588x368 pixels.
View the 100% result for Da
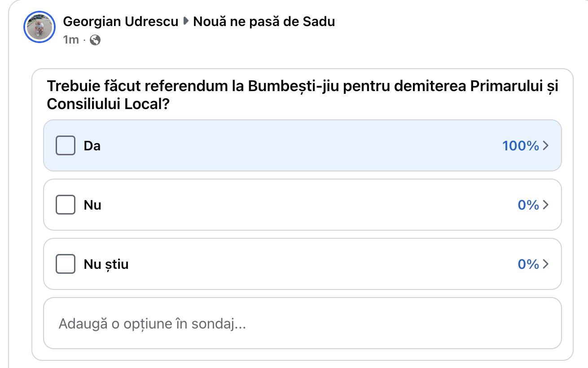(x=521, y=145)
